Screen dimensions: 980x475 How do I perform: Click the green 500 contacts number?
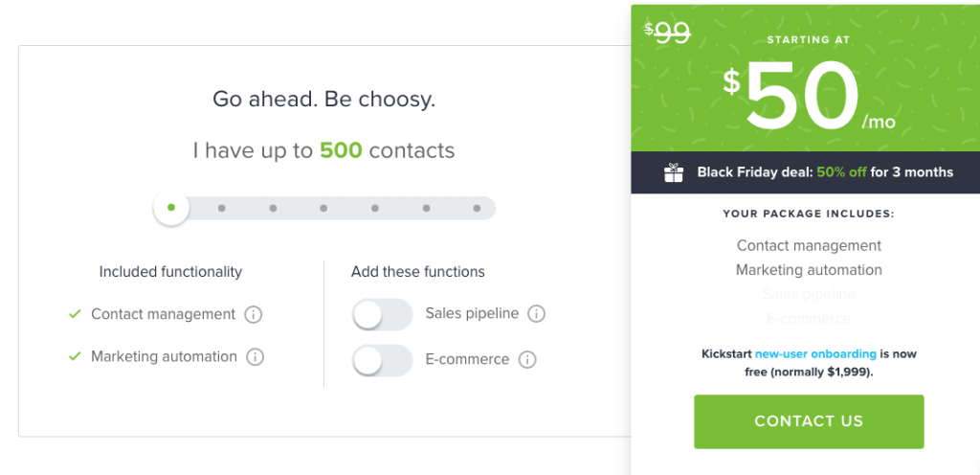click(342, 150)
